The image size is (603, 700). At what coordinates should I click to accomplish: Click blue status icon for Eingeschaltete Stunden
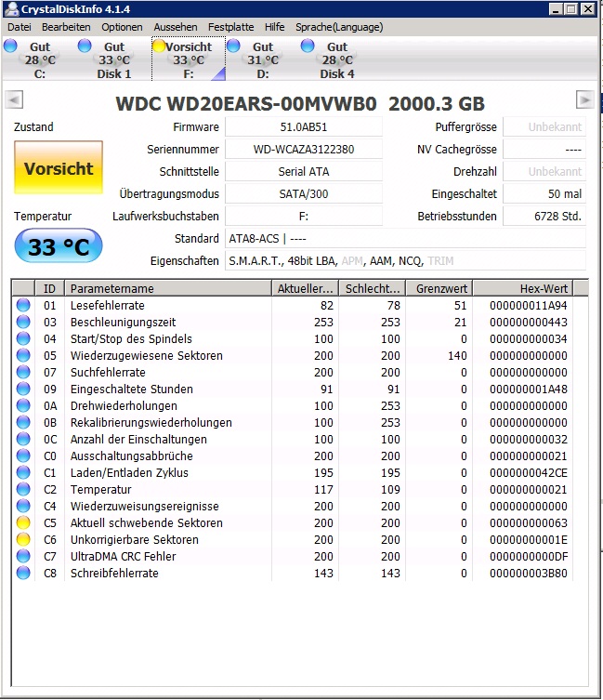[23, 389]
